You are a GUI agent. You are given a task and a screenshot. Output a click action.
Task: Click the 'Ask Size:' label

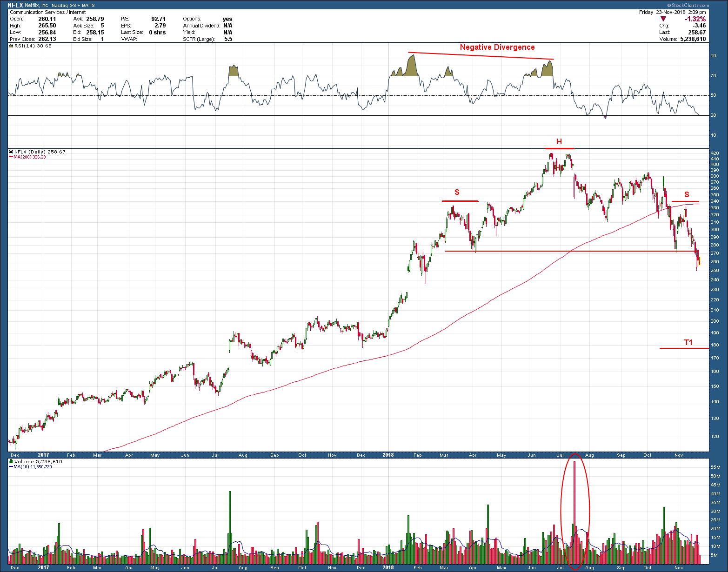tap(84, 26)
